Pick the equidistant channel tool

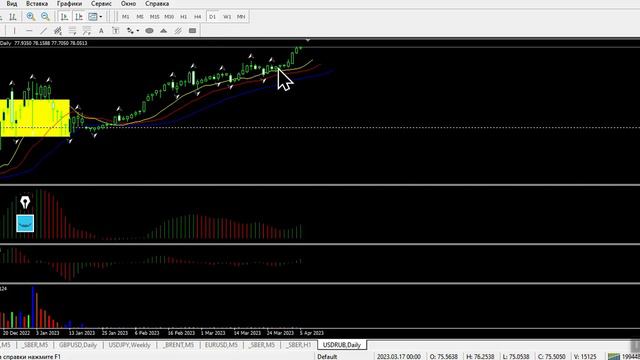coord(58,31)
